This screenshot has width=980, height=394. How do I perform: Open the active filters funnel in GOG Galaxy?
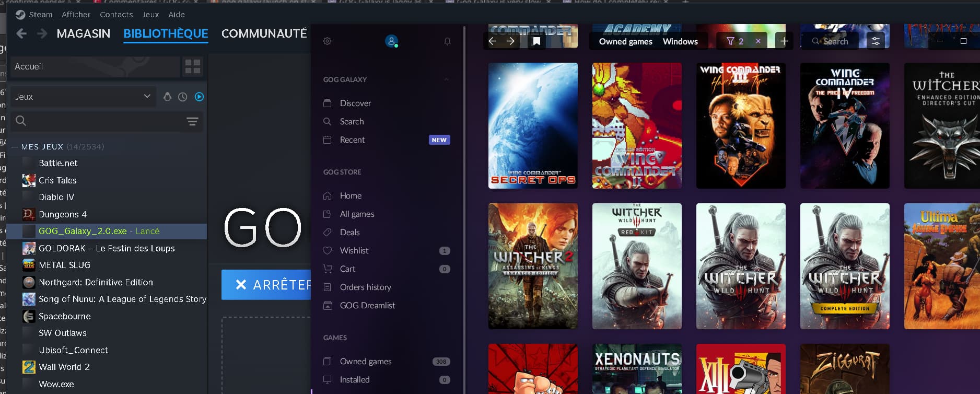point(734,41)
